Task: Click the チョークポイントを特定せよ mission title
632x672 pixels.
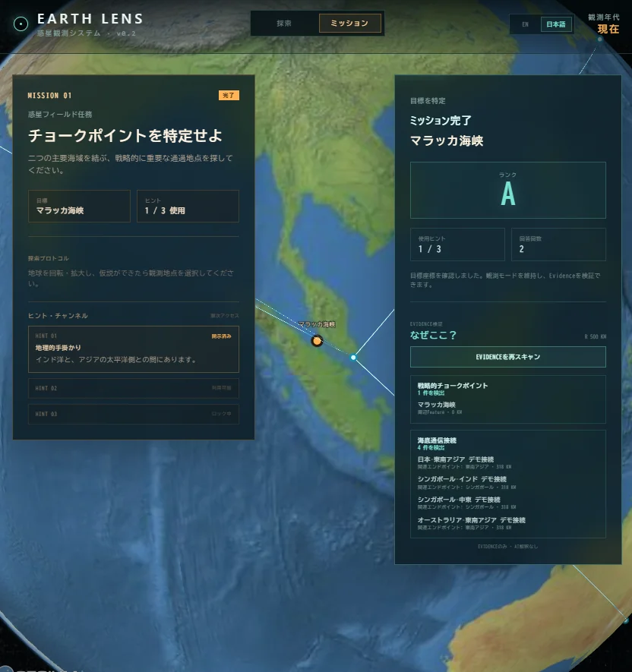Action: coord(125,135)
